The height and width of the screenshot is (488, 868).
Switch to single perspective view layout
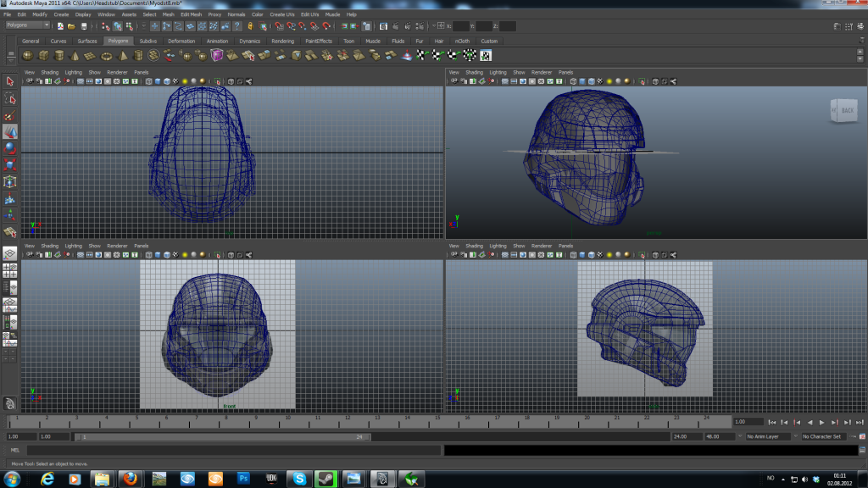point(10,253)
